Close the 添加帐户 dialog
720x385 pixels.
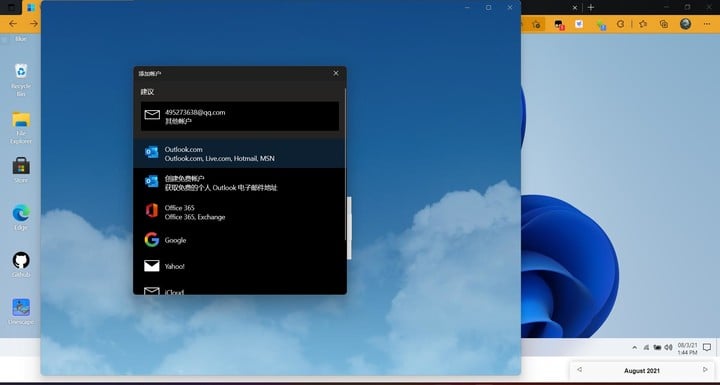click(x=336, y=73)
